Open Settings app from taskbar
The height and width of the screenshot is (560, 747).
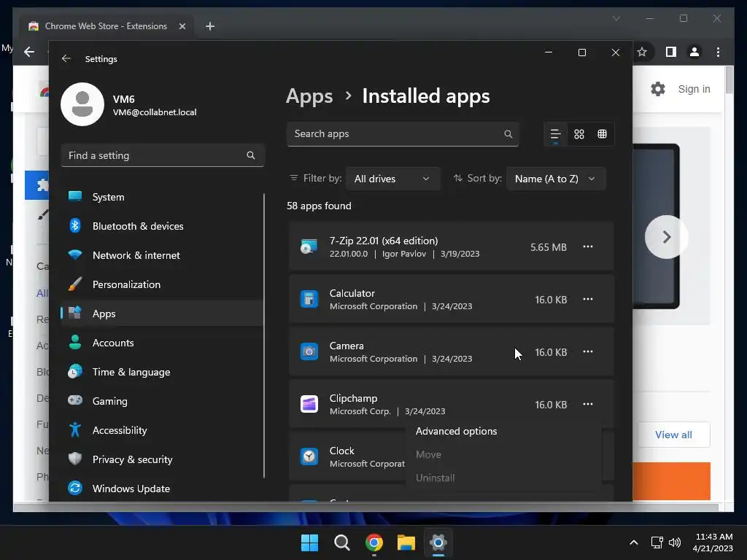[438, 542]
